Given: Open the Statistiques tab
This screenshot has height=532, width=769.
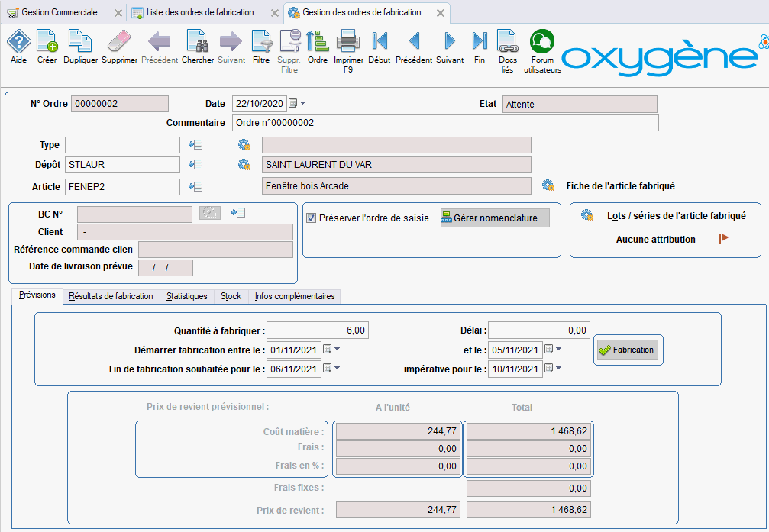Looking at the screenshot, I should [x=186, y=296].
